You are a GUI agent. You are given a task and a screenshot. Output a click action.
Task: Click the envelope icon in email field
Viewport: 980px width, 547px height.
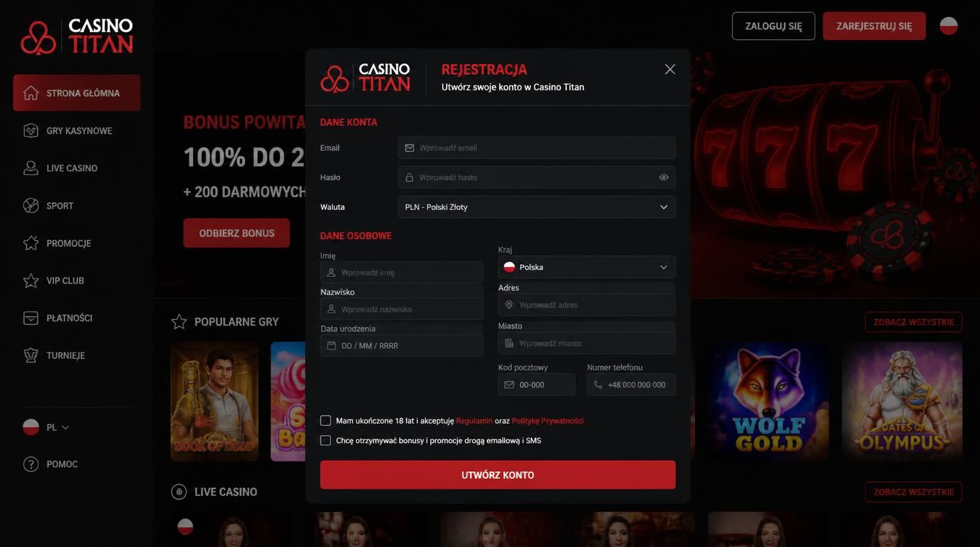pos(410,148)
